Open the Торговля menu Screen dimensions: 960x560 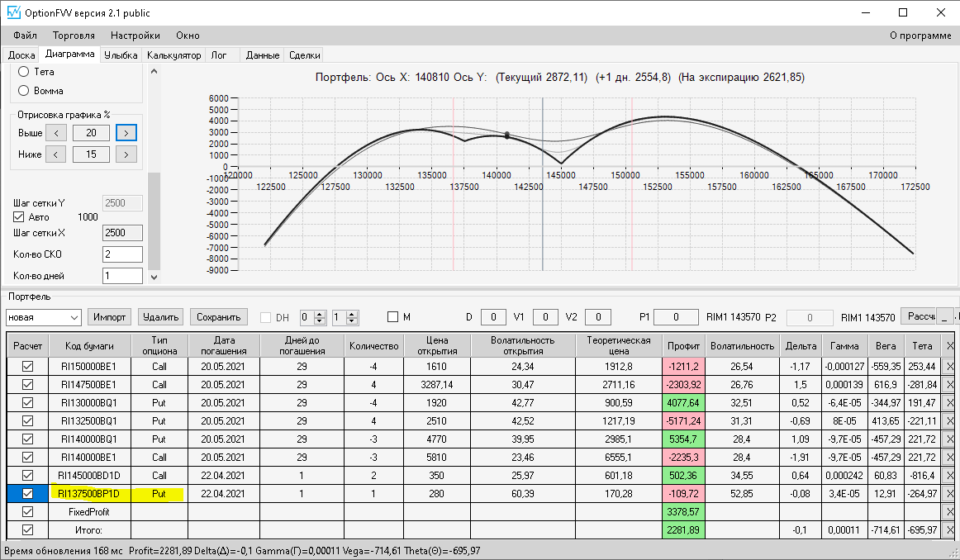74,36
